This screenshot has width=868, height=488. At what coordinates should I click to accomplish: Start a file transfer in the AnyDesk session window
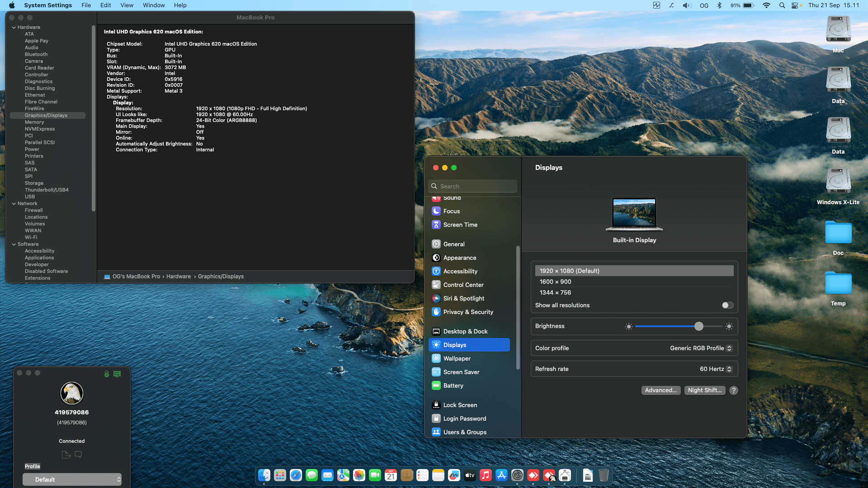(66, 455)
